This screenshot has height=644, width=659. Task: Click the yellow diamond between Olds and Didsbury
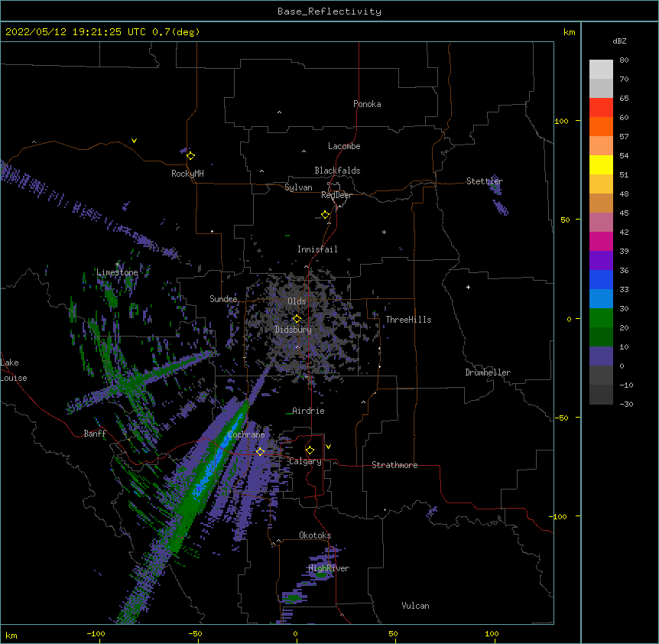click(x=297, y=319)
